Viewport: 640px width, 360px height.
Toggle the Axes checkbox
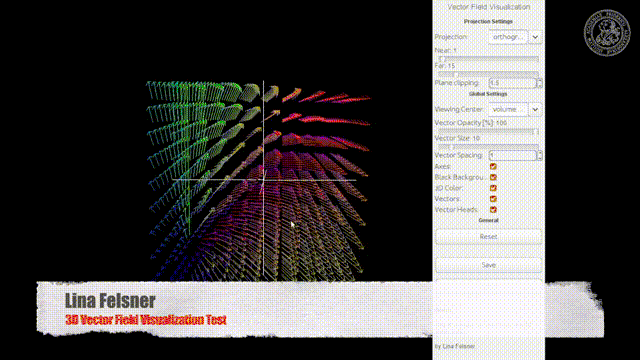tap(493, 167)
